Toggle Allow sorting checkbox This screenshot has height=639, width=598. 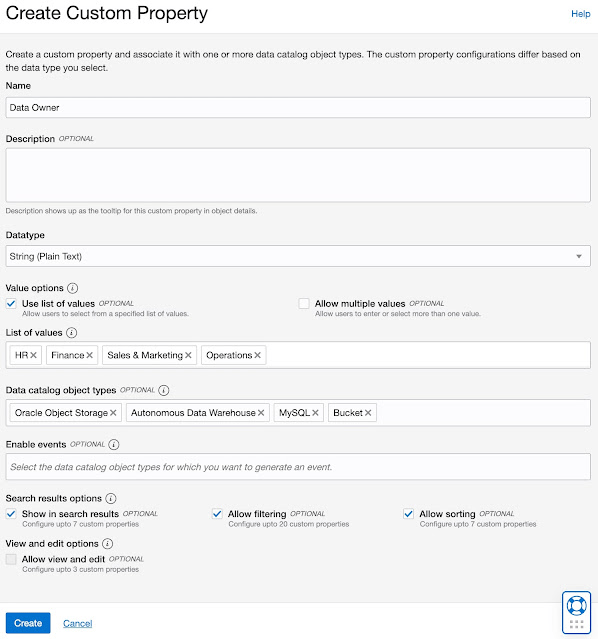click(x=408, y=514)
